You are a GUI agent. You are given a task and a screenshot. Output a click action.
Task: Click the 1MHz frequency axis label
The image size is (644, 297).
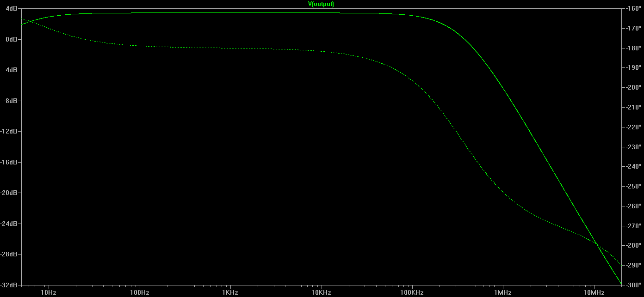503,293
